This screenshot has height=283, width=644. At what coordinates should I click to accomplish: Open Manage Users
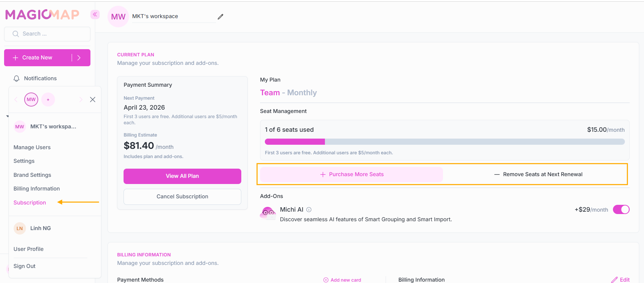click(x=32, y=147)
